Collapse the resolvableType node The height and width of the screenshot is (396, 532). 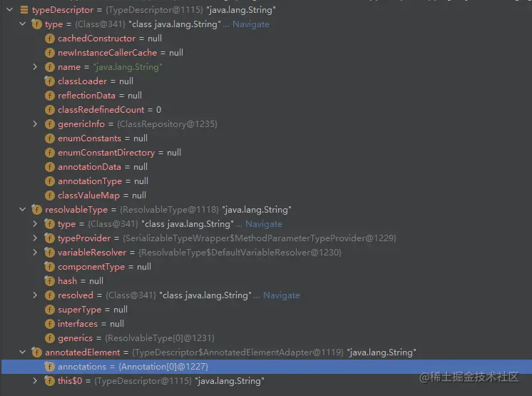pos(22,209)
